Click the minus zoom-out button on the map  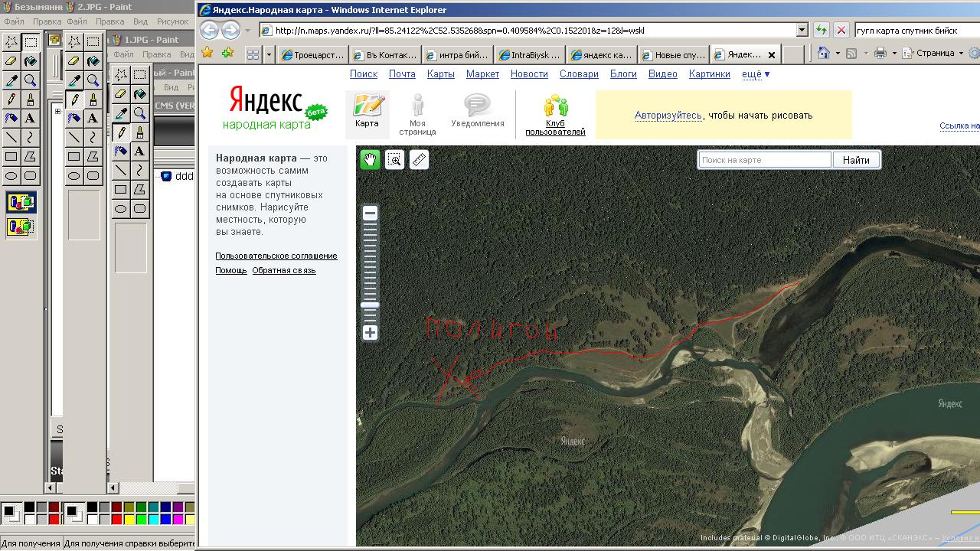click(x=370, y=214)
